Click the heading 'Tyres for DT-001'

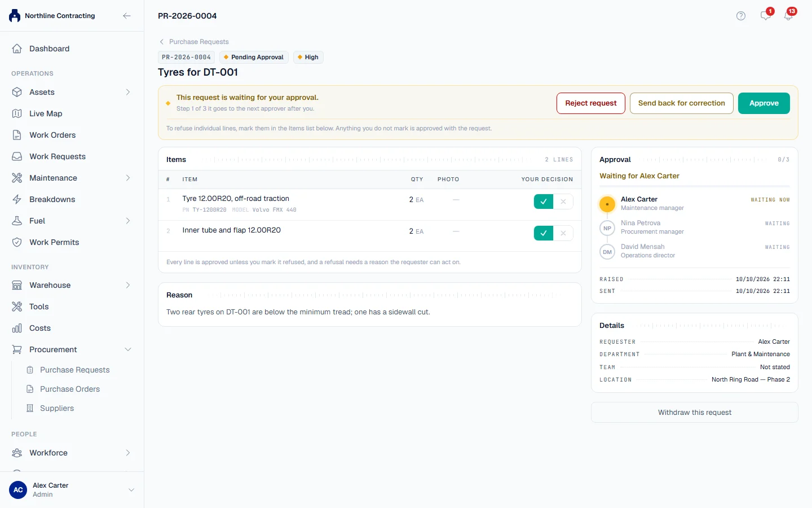coord(198,72)
